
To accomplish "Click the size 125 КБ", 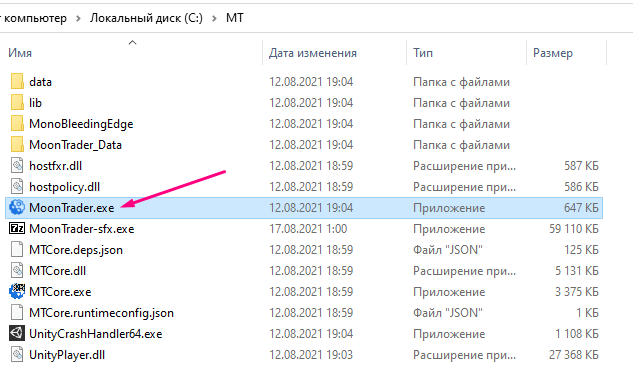I will tap(581, 249).
